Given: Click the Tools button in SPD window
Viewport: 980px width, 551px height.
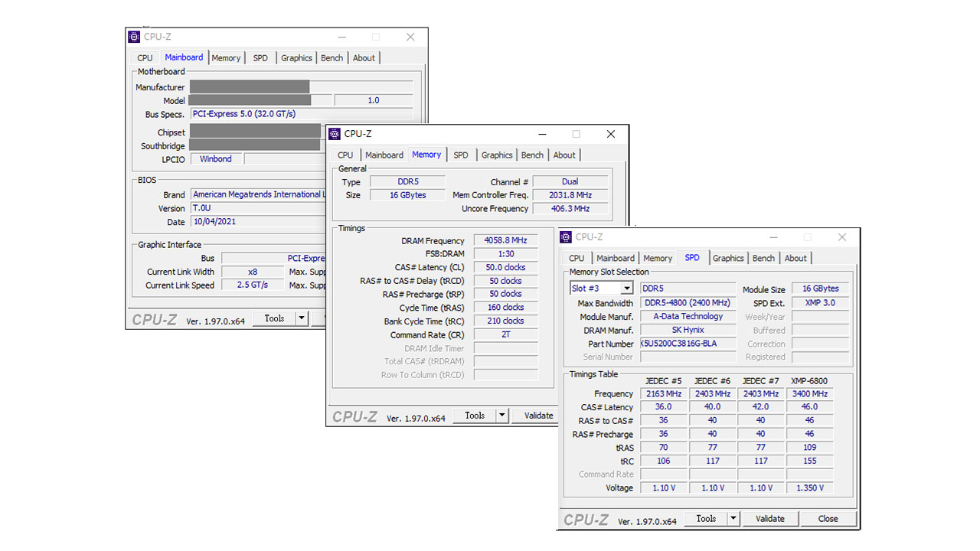Looking at the screenshot, I should [x=706, y=519].
